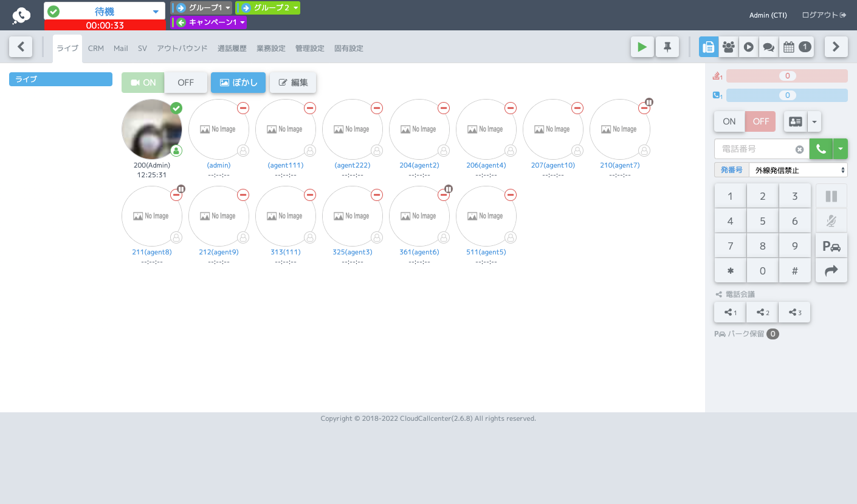Open the Mail tab

(x=121, y=49)
